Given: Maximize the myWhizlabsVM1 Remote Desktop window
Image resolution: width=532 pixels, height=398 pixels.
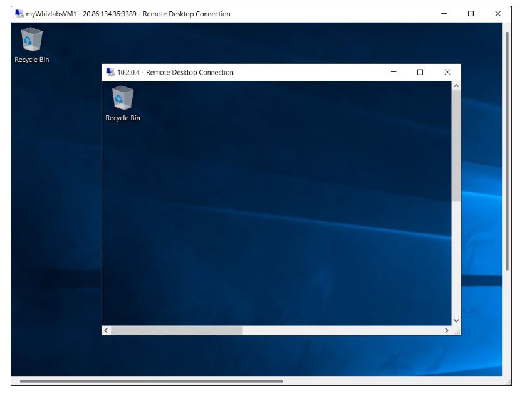Looking at the screenshot, I should tap(471, 14).
